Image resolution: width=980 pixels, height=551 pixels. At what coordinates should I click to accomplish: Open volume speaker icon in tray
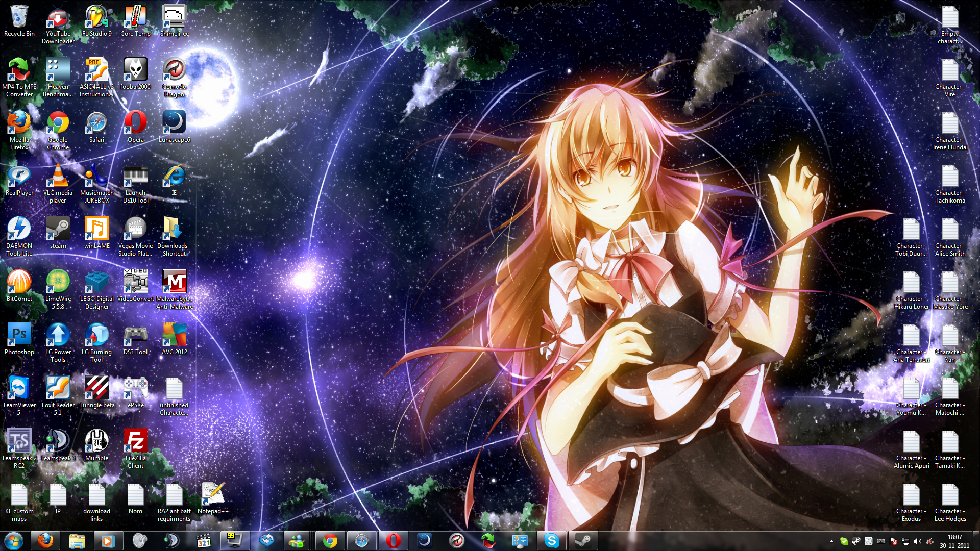[x=917, y=541]
